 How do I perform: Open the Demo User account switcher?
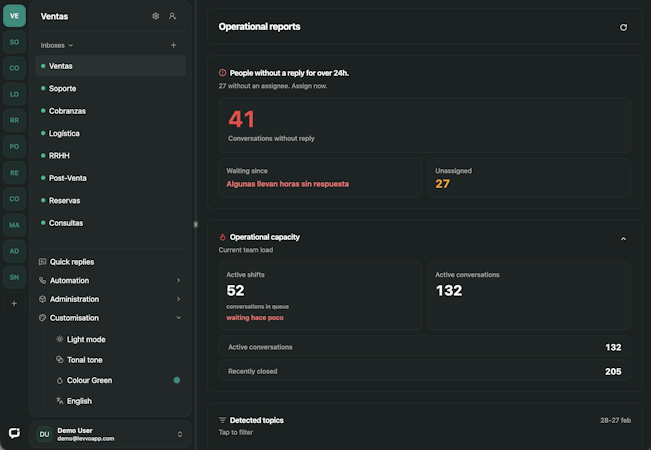pos(110,434)
